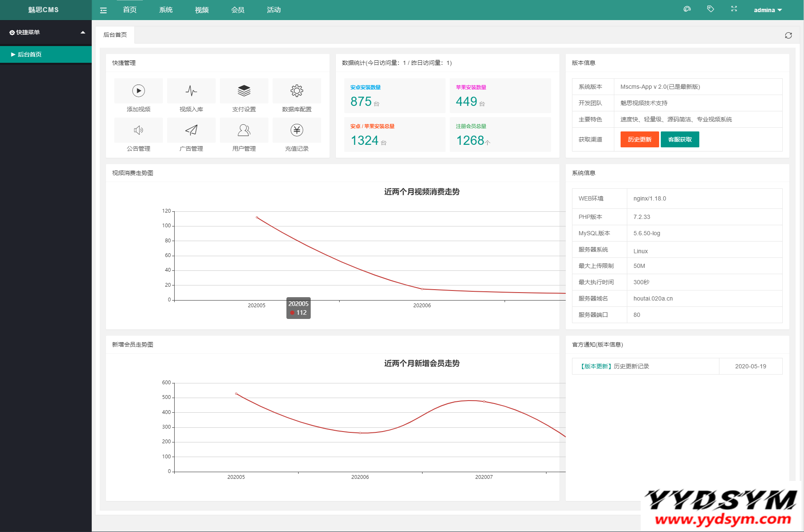The height and width of the screenshot is (532, 804).
Task: Open the 版本更新 history record link
Action: (615, 366)
